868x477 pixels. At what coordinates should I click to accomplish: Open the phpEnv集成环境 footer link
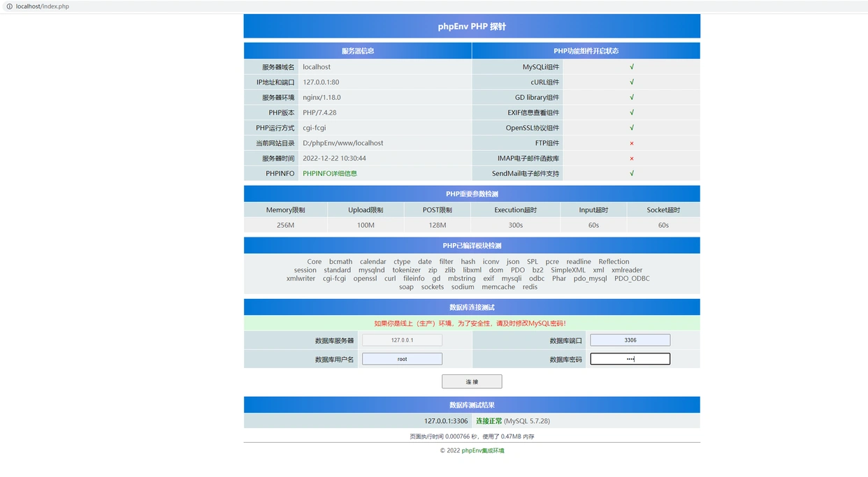pyautogui.click(x=482, y=450)
